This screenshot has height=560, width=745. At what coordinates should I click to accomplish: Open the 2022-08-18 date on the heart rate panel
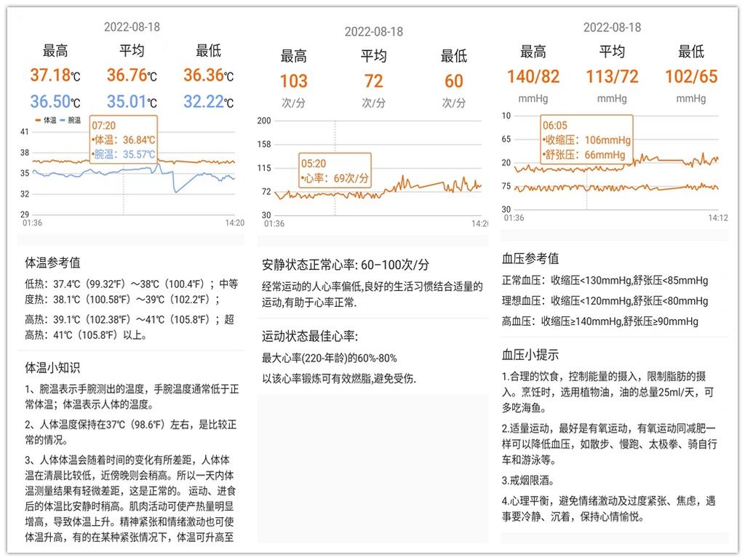tap(373, 31)
